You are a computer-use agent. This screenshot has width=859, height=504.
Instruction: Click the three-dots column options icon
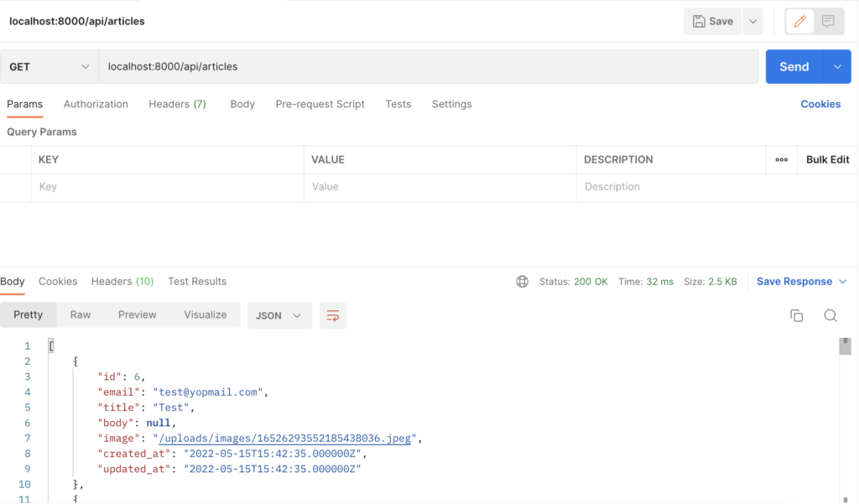782,160
